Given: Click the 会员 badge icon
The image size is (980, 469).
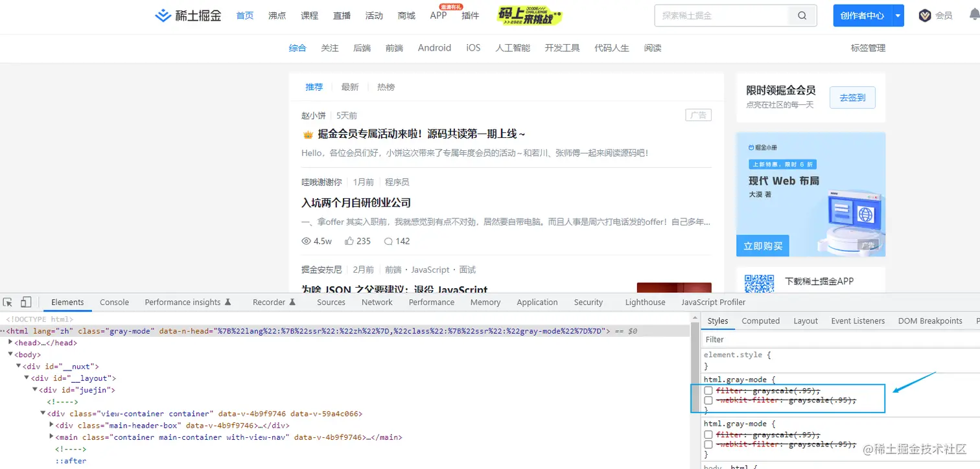Looking at the screenshot, I should pyautogui.click(x=925, y=16).
